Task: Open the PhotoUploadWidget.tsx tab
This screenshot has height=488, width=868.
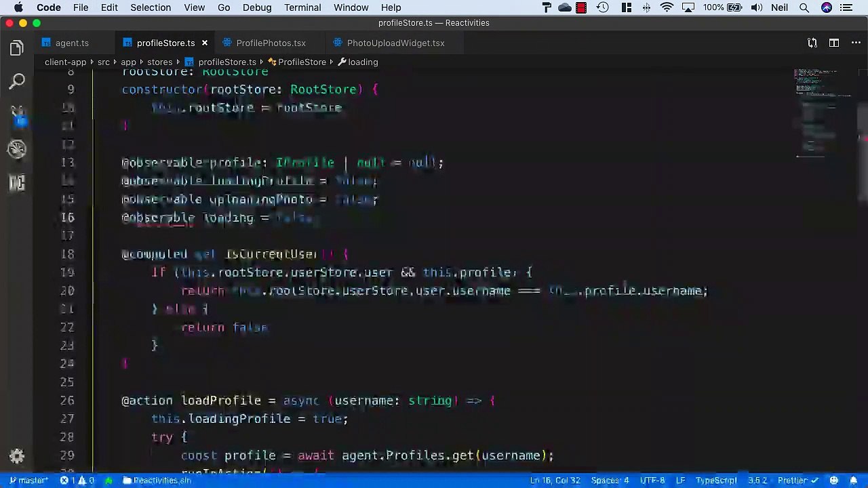Action: (395, 43)
